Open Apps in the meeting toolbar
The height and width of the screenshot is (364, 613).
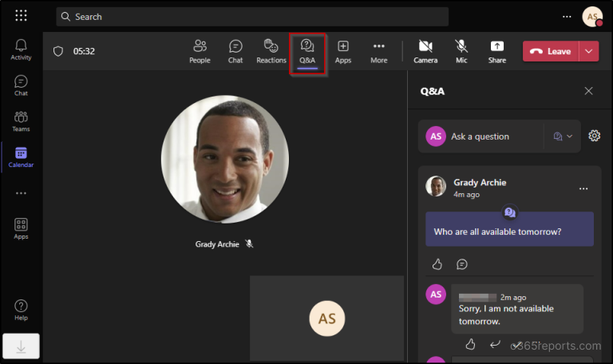[343, 51]
